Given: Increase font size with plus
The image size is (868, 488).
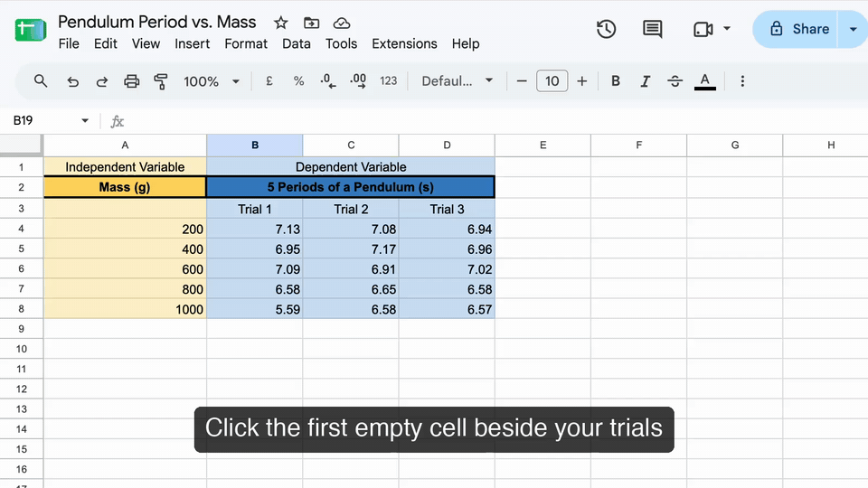Looking at the screenshot, I should (x=581, y=81).
